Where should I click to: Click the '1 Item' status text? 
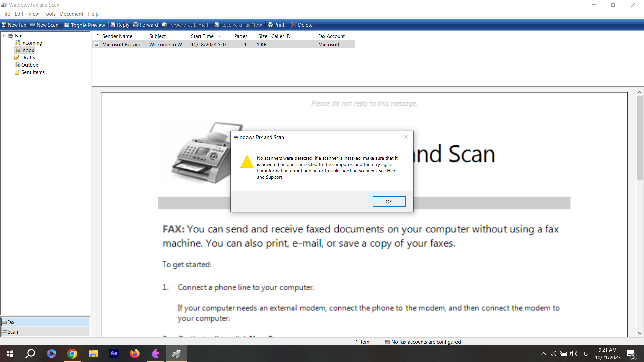pyautogui.click(x=362, y=342)
